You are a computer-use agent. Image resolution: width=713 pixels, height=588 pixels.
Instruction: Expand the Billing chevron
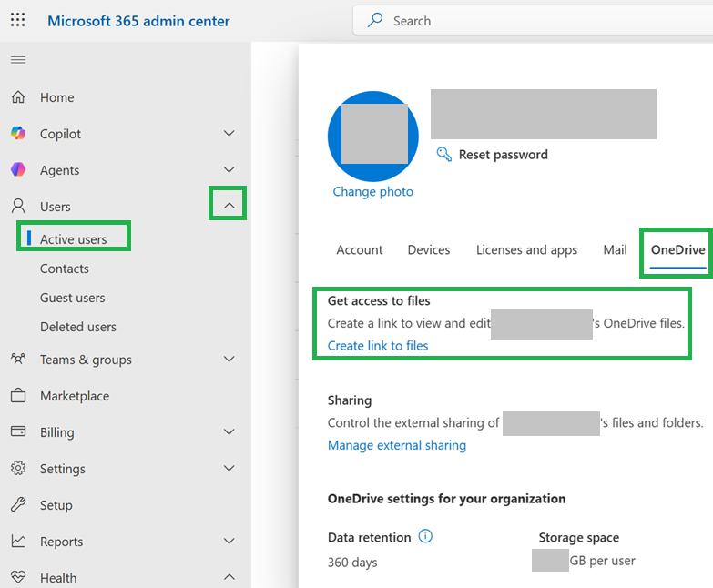click(229, 431)
